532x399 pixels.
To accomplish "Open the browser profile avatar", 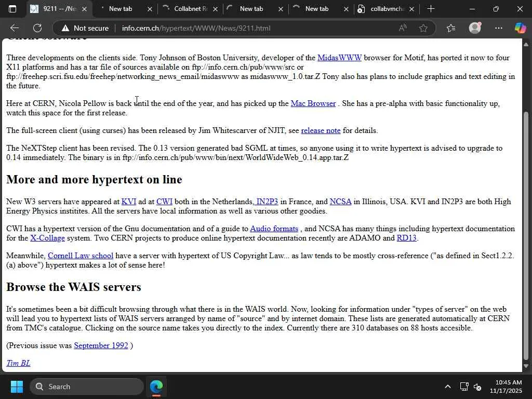I will point(475,28).
